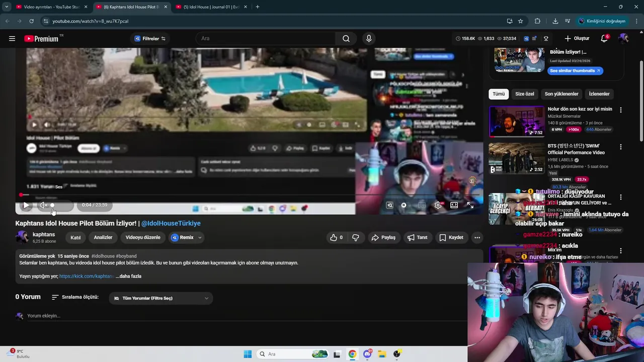Image resolution: width=644 pixels, height=362 pixels.
Task: Open File Explorer from the taskbar
Action: tap(382, 354)
